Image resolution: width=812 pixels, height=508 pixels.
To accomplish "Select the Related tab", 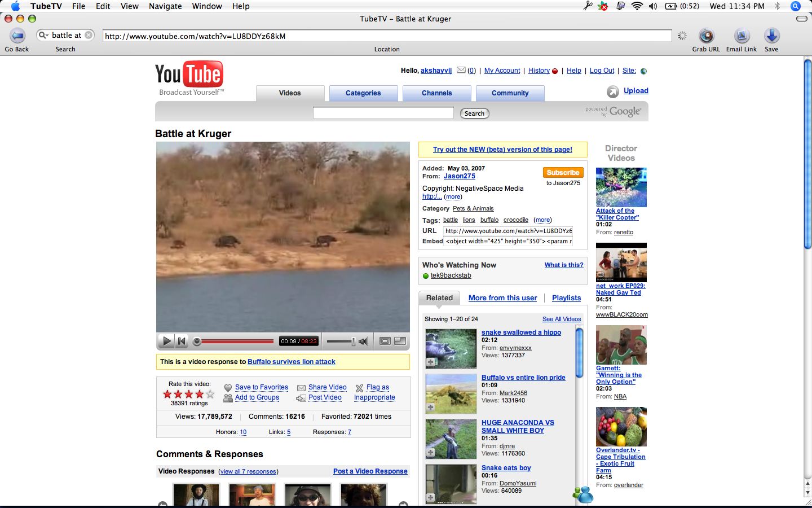I will (439, 298).
